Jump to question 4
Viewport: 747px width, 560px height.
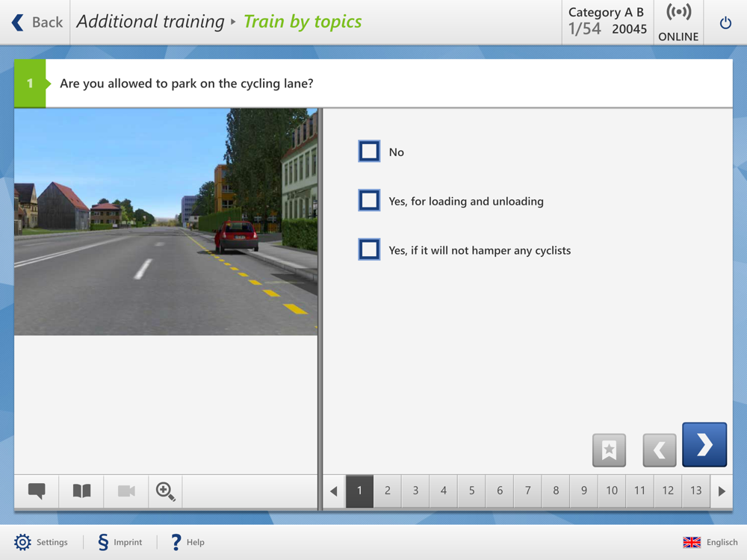pos(444,491)
